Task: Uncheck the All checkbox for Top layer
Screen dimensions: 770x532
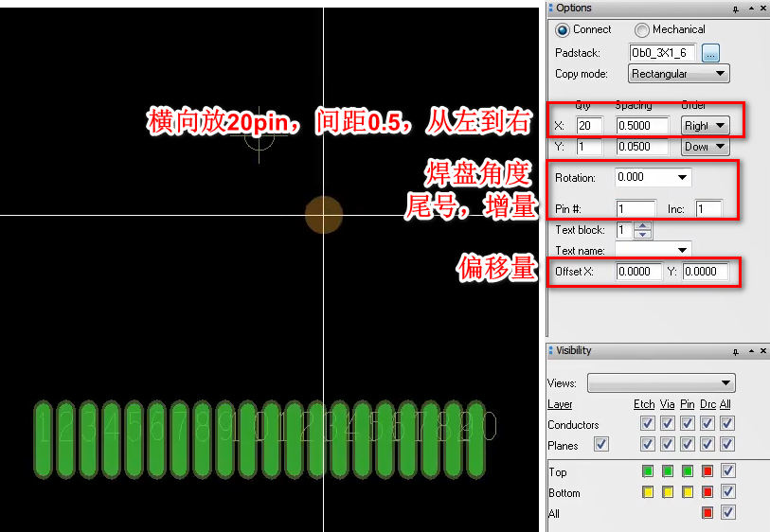Action: click(727, 471)
